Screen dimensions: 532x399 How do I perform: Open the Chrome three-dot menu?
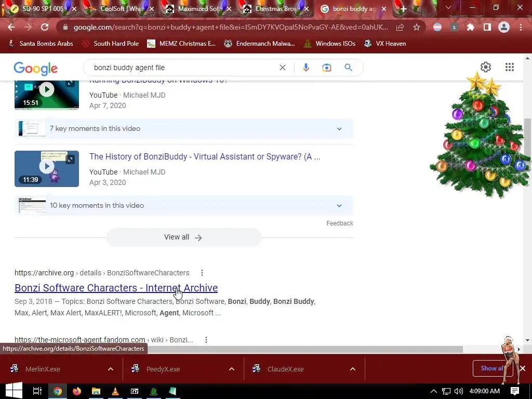click(x=521, y=27)
